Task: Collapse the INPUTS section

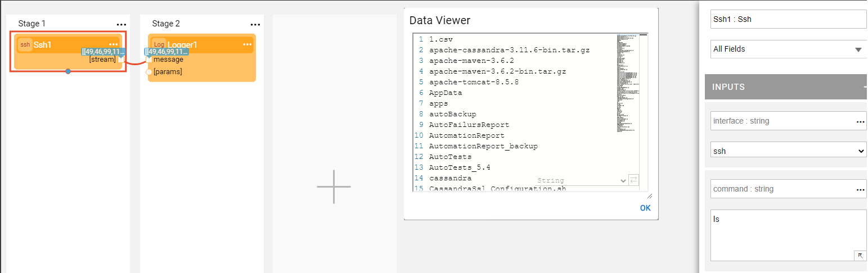Action: click(865, 87)
